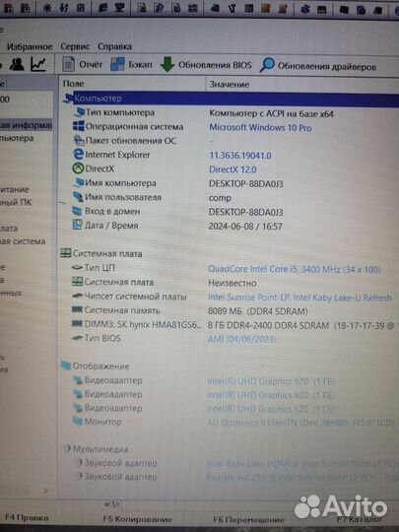This screenshot has width=399, height=532.
Task: Open the DirectX 12.0 link
Action: tap(233, 169)
